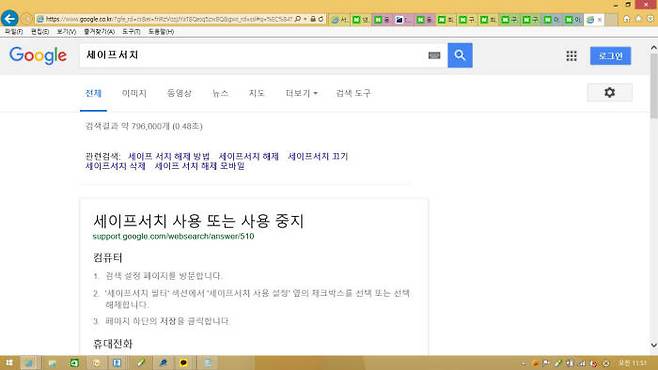Click the address bar search magnifier icon
658x370 pixels.
click(298, 19)
